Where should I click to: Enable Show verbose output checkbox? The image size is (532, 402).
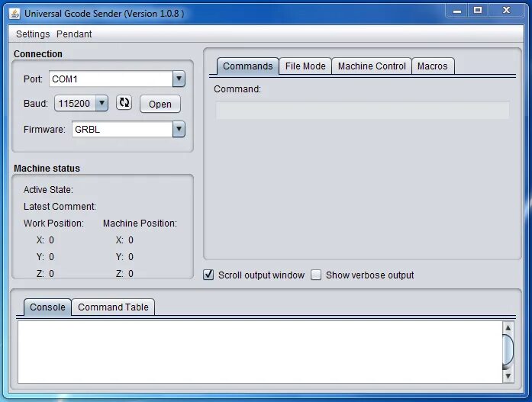pyautogui.click(x=316, y=275)
